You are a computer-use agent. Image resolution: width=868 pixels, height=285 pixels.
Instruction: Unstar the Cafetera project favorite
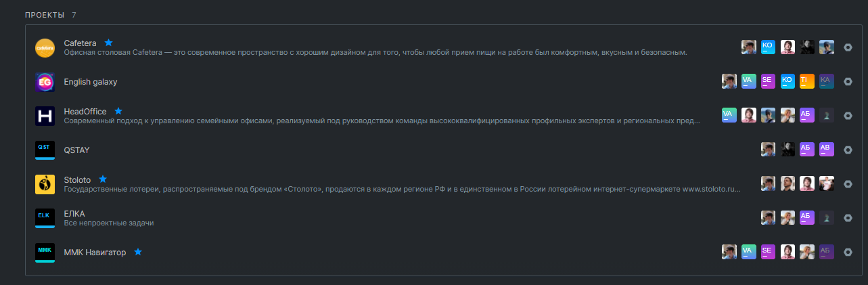coord(108,43)
